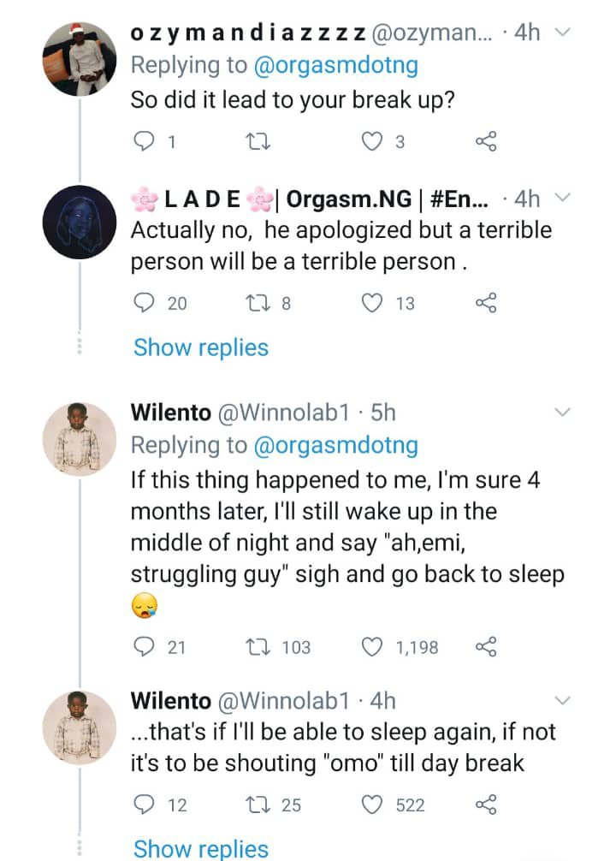
Task: Open ozymandiazzzz's profile picture
Action: click(x=79, y=58)
